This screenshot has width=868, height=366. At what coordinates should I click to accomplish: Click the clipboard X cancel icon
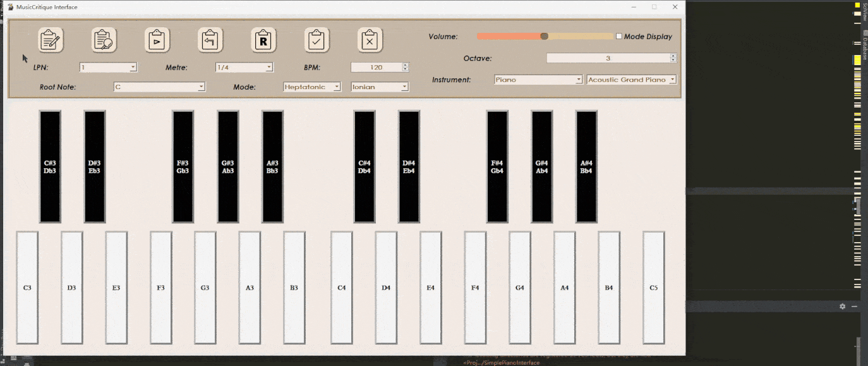370,40
